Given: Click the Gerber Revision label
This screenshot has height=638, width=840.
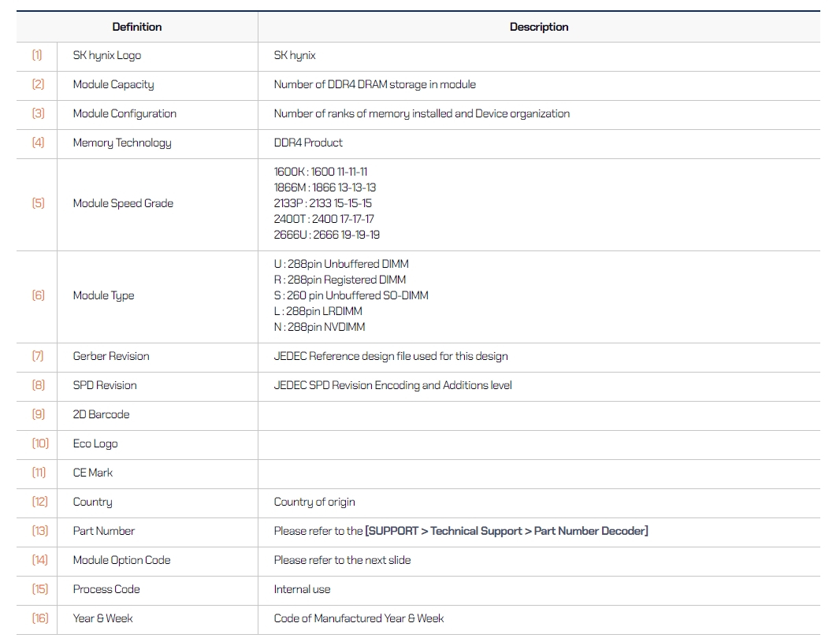Looking at the screenshot, I should tap(110, 356).
